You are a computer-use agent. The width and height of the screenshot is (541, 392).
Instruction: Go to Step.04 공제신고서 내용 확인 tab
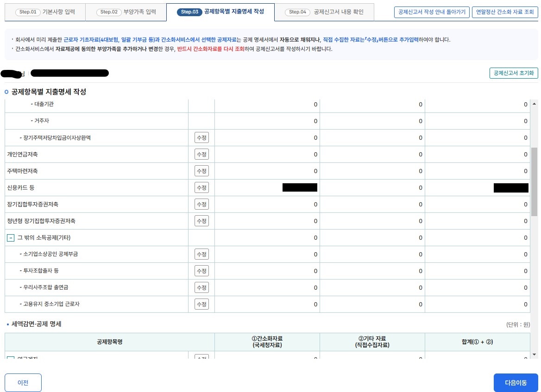click(x=324, y=12)
